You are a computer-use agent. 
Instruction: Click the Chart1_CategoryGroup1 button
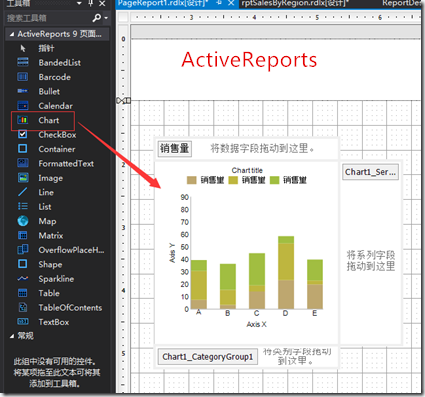click(x=208, y=357)
